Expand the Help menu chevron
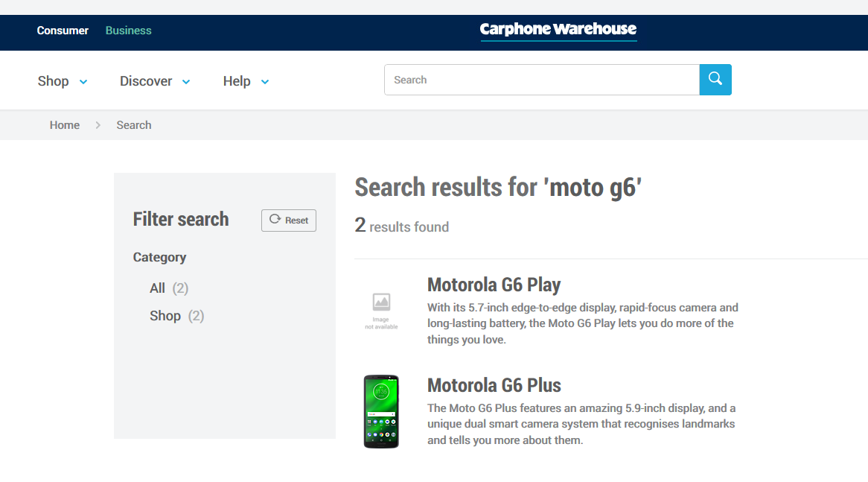 (264, 82)
